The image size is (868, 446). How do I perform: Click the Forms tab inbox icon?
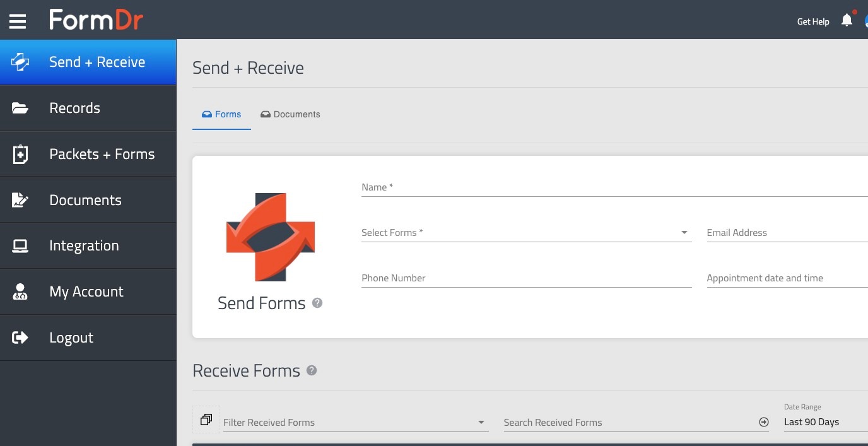pos(206,114)
